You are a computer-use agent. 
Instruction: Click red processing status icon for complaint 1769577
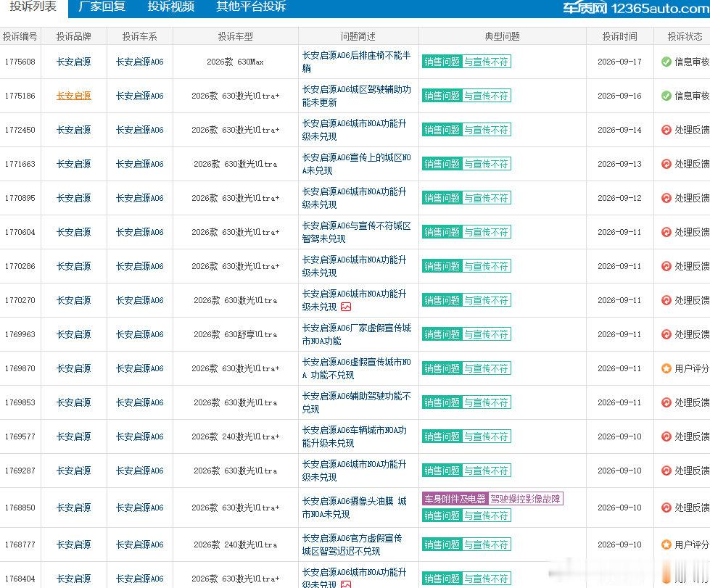[x=666, y=436]
